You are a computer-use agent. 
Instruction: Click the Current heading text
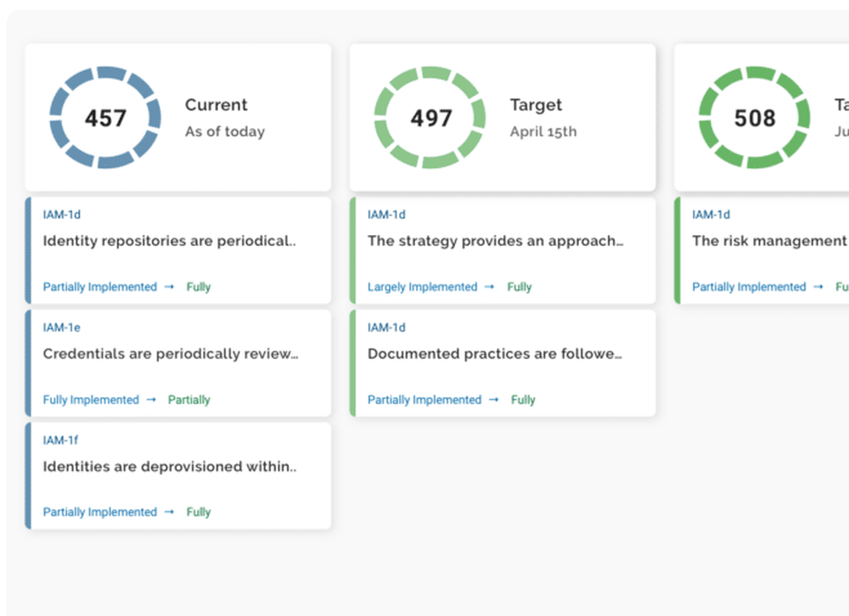216,104
